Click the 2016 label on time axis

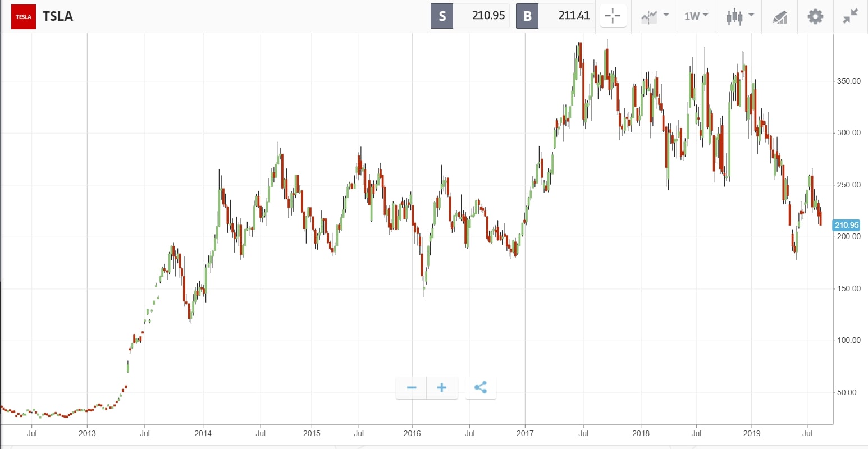[x=412, y=433]
